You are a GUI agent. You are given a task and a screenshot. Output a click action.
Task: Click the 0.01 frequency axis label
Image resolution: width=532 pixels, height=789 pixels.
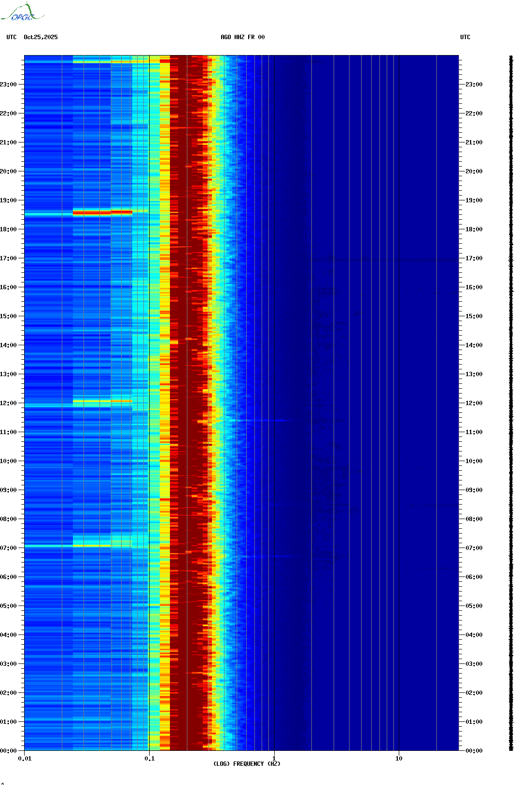(25, 759)
